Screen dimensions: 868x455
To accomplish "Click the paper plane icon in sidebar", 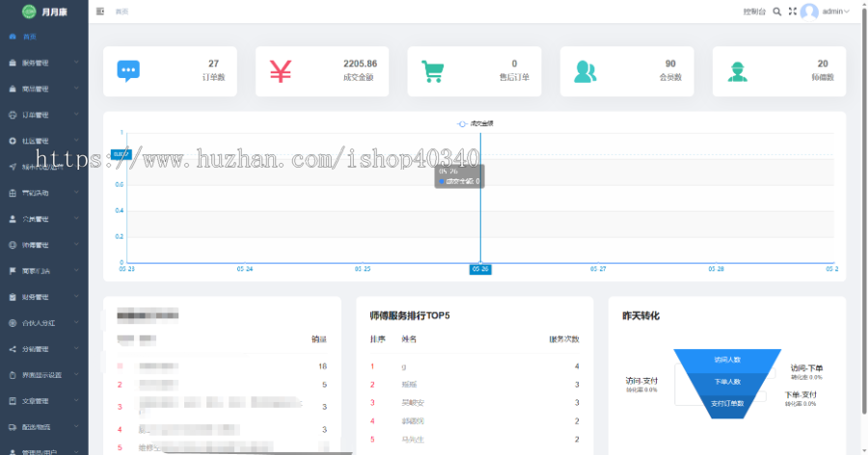I will point(13,167).
